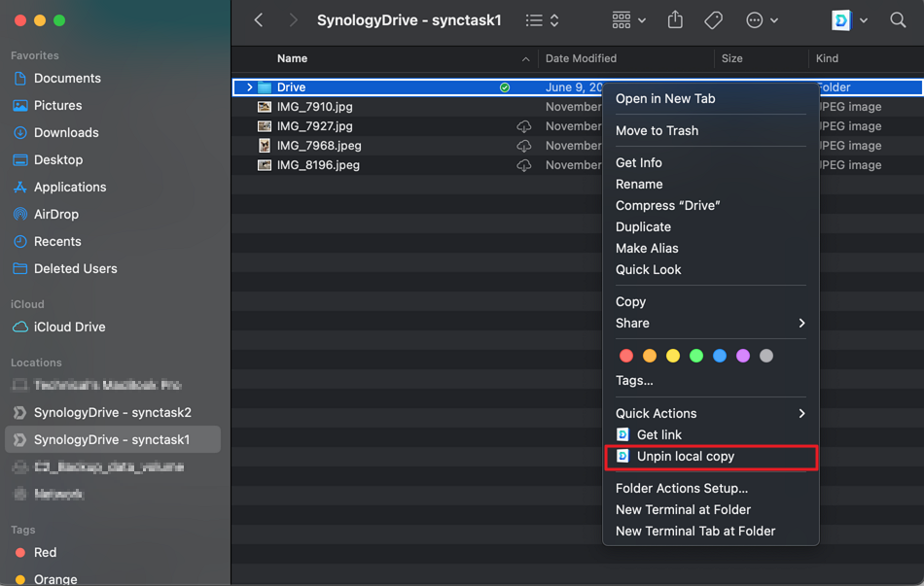Pick the blue tag color circle
924x586 pixels.
coord(720,356)
